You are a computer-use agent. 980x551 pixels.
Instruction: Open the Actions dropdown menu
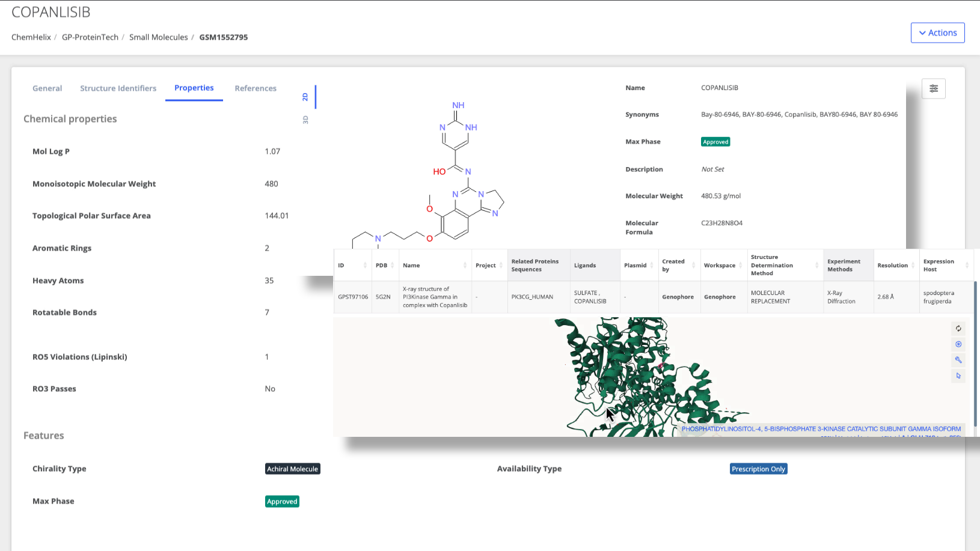pyautogui.click(x=937, y=32)
